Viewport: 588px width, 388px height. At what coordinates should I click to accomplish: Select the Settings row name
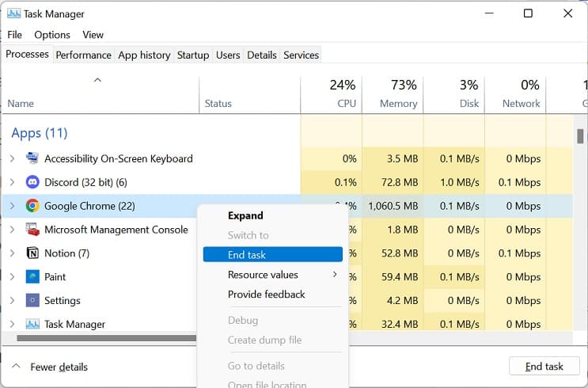[63, 300]
